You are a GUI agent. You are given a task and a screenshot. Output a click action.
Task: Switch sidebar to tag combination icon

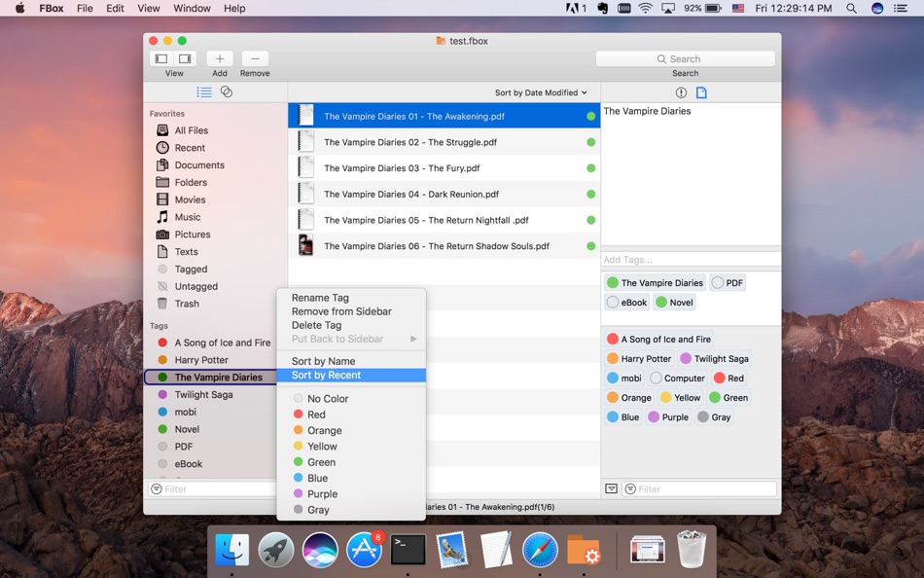tap(227, 91)
